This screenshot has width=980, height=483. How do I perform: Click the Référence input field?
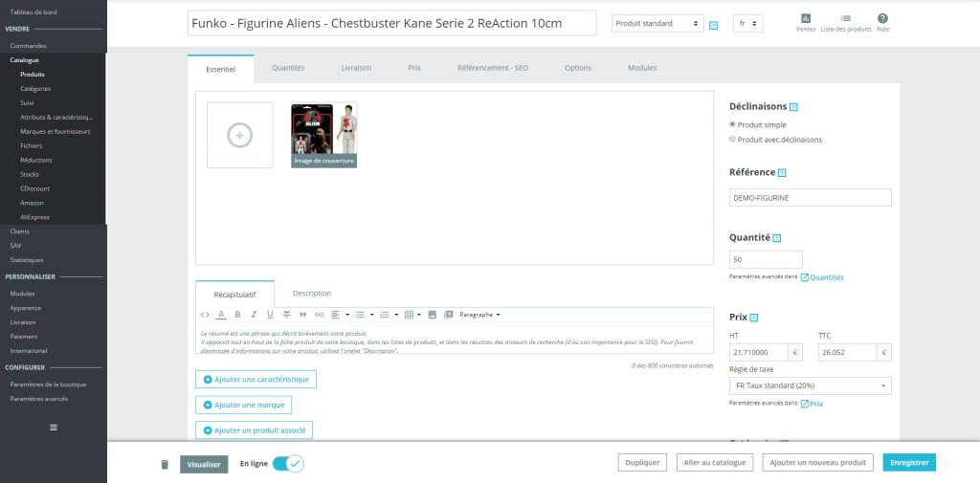coord(811,197)
